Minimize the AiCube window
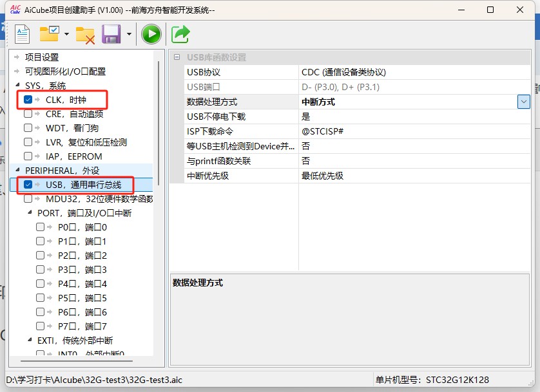The width and height of the screenshot is (540, 392). (461, 10)
